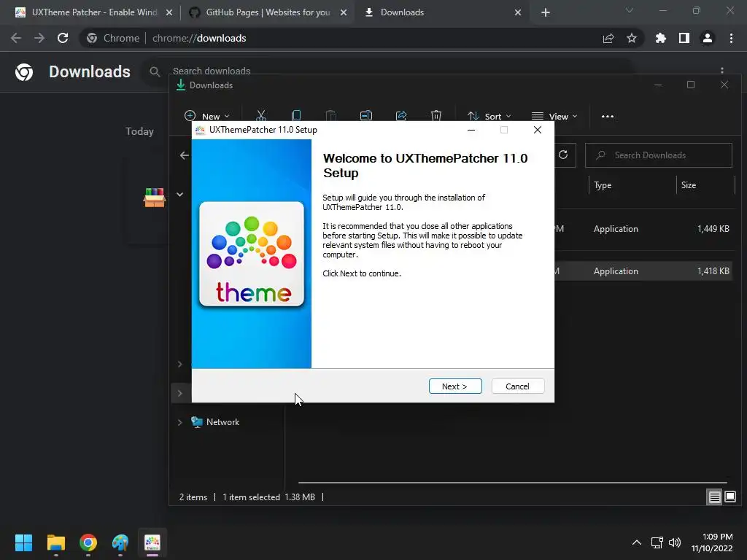Open Windows Start menu
Image resolution: width=747 pixels, height=560 pixels.
24,542
